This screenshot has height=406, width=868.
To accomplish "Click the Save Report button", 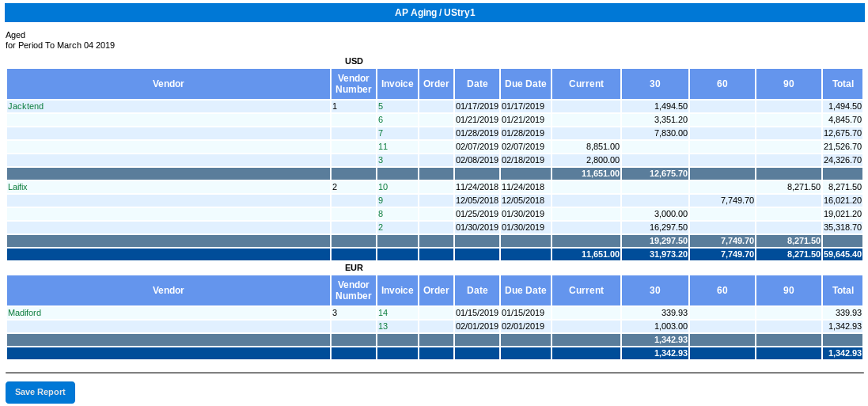I will [x=40, y=393].
